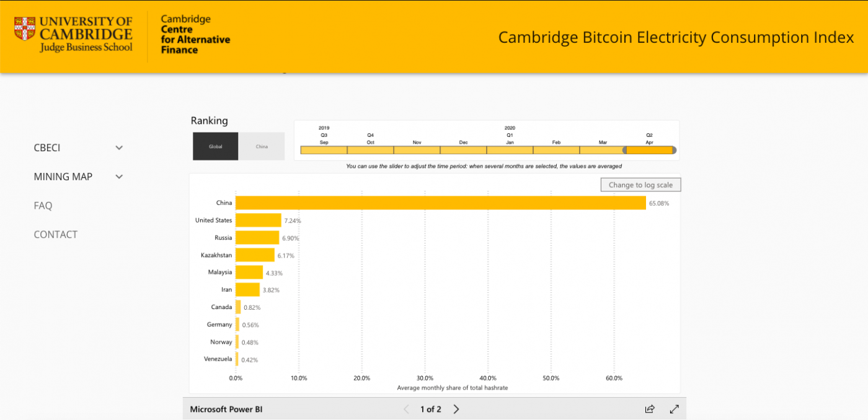
Task: Click the Microsoft Power BI label
Action: (x=226, y=409)
